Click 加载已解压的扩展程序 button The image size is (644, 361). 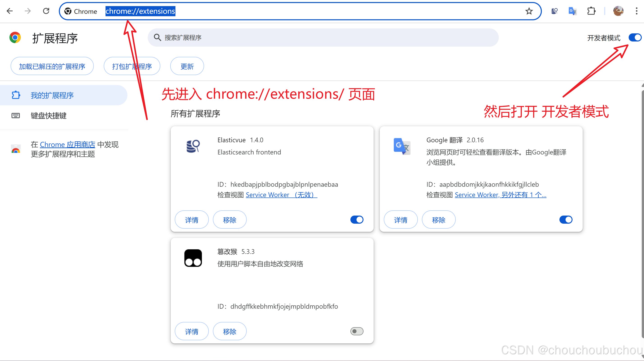tap(52, 66)
